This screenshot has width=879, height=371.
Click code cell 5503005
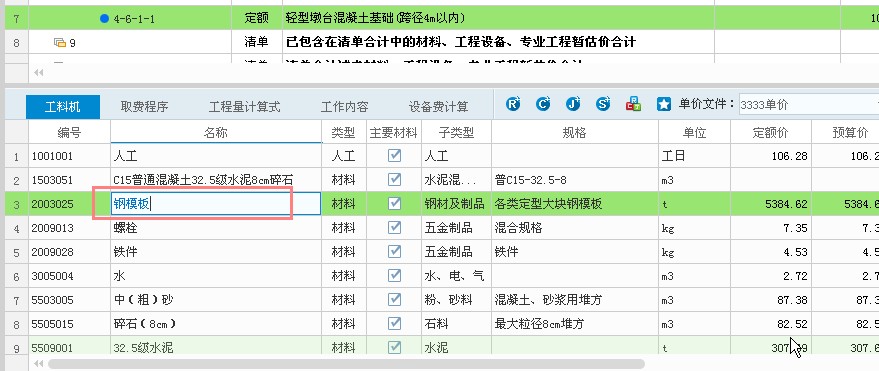[69, 300]
